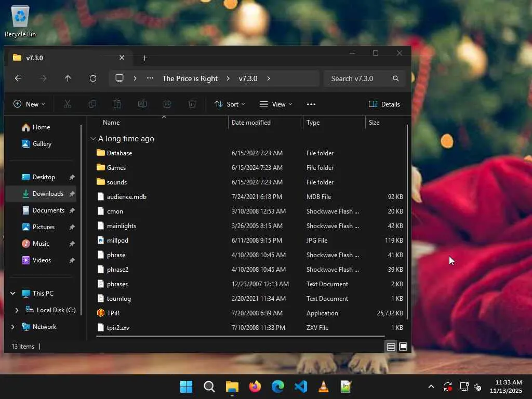The image size is (532, 399).
Task: Go back with the left arrow button
Action: [18, 78]
